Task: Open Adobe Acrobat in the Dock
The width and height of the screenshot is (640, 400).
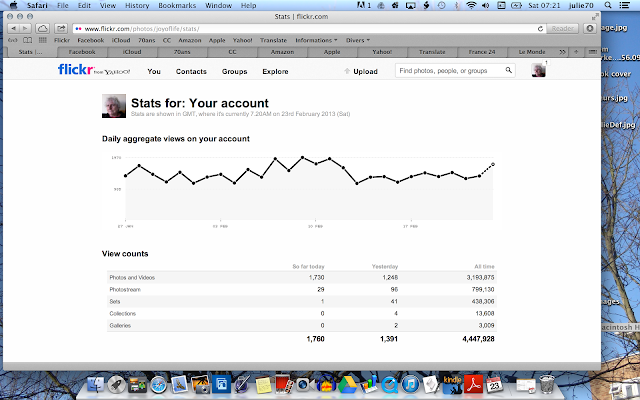Action: (x=473, y=385)
